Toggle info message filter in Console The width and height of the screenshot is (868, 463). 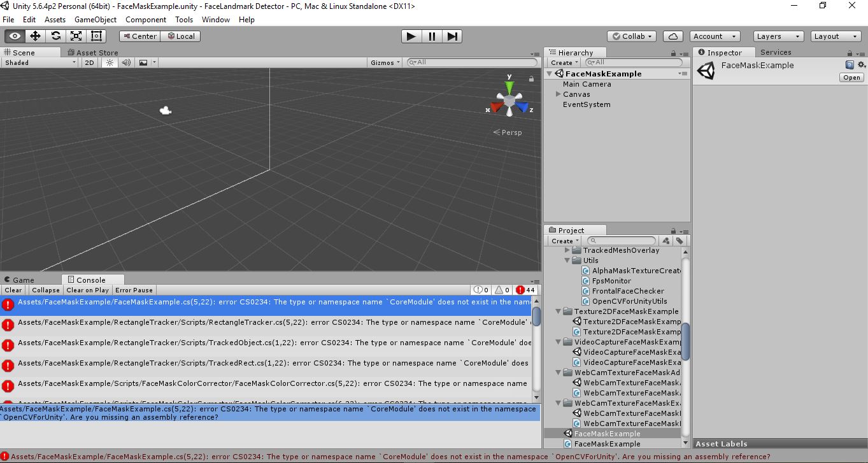click(481, 290)
